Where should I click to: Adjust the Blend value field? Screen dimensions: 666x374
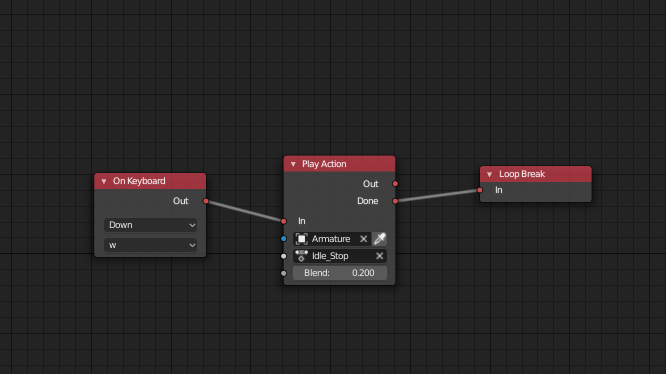[340, 273]
